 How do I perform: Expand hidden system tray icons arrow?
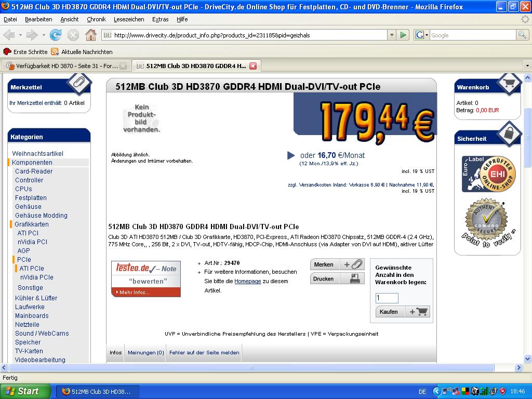pyautogui.click(x=436, y=392)
